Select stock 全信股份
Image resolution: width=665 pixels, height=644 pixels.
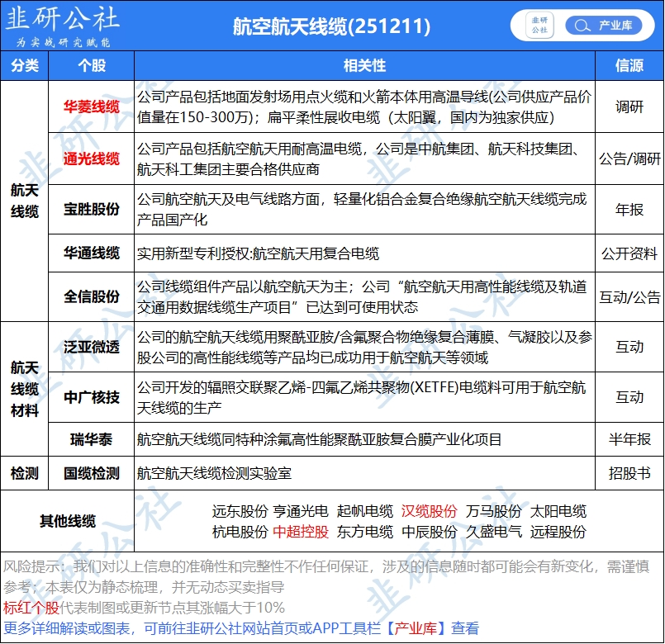coord(91,296)
